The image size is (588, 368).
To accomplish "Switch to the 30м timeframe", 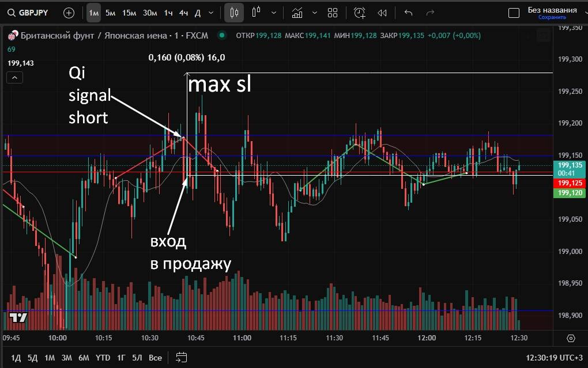I will pos(150,13).
